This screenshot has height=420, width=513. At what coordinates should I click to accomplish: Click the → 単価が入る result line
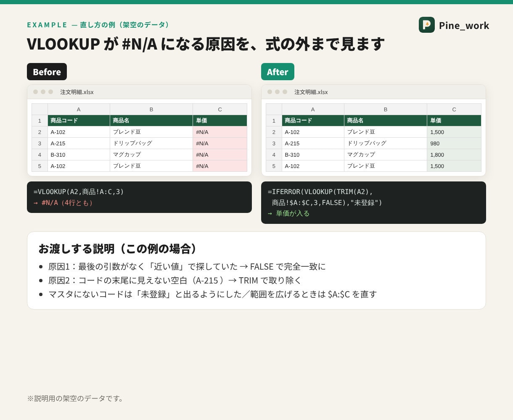288,213
